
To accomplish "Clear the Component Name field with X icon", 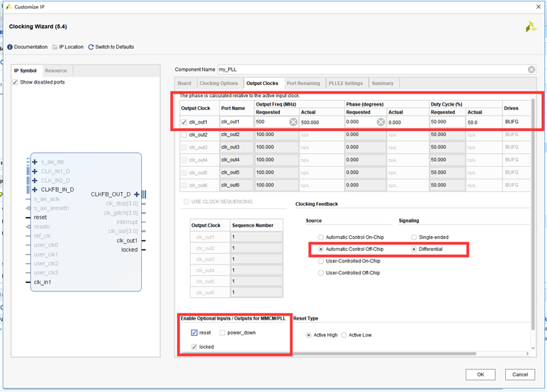I will [531, 69].
